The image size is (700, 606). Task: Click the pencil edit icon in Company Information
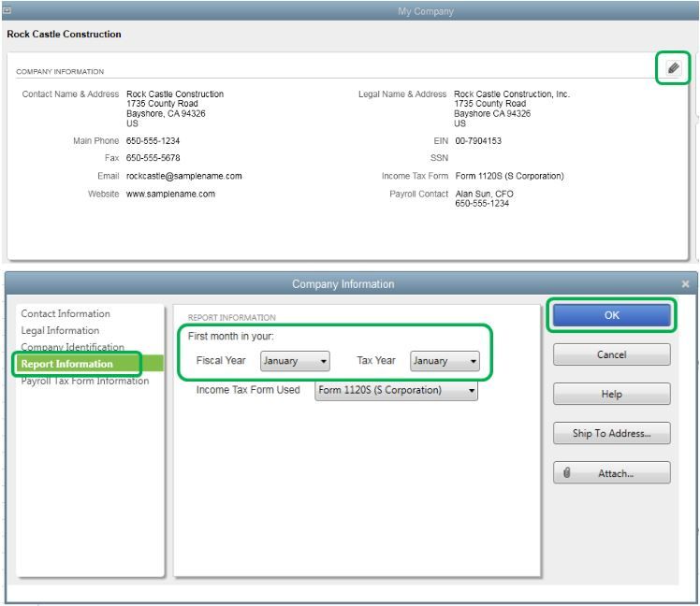click(673, 68)
